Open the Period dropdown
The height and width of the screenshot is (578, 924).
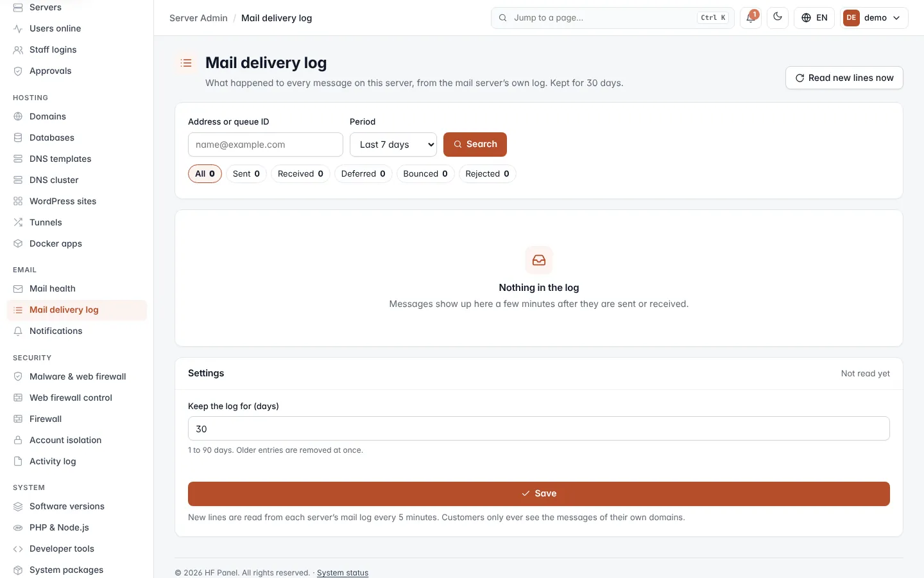click(x=393, y=144)
